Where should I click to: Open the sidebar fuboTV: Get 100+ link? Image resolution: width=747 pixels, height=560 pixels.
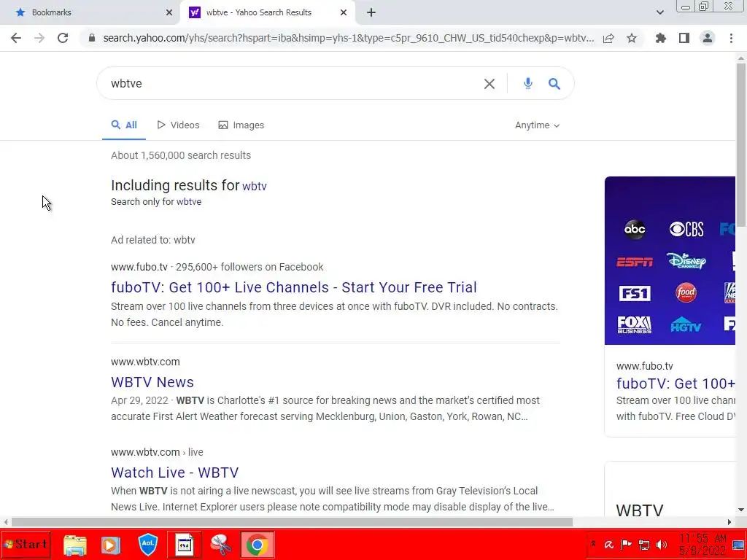676,384
